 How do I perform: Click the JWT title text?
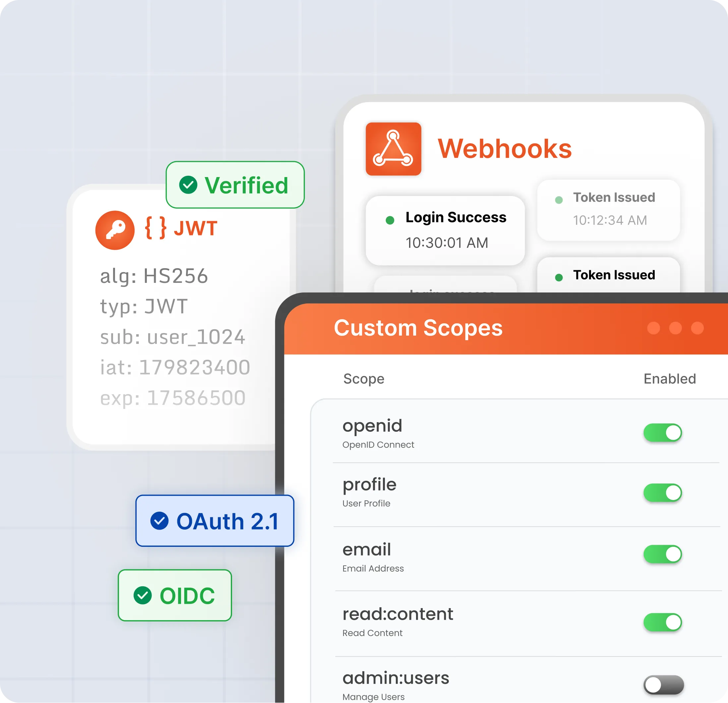(x=195, y=228)
